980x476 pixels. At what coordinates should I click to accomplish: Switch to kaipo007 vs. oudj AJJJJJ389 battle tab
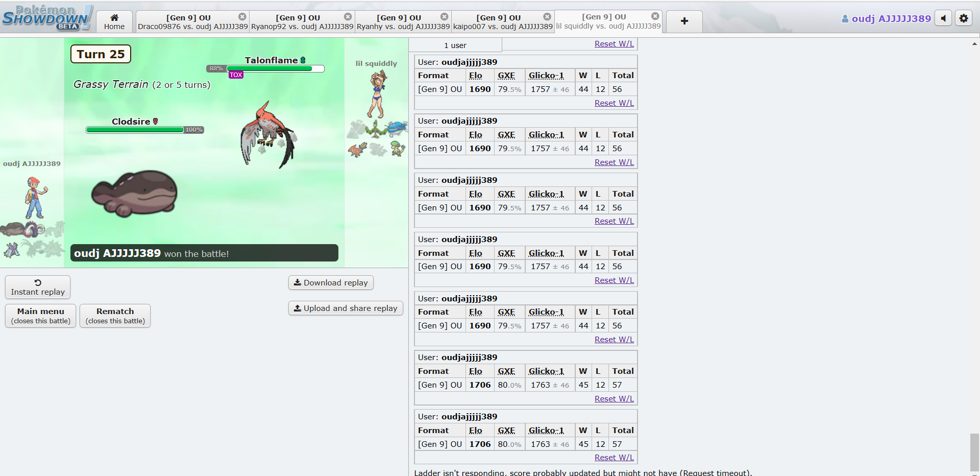pyautogui.click(x=503, y=21)
